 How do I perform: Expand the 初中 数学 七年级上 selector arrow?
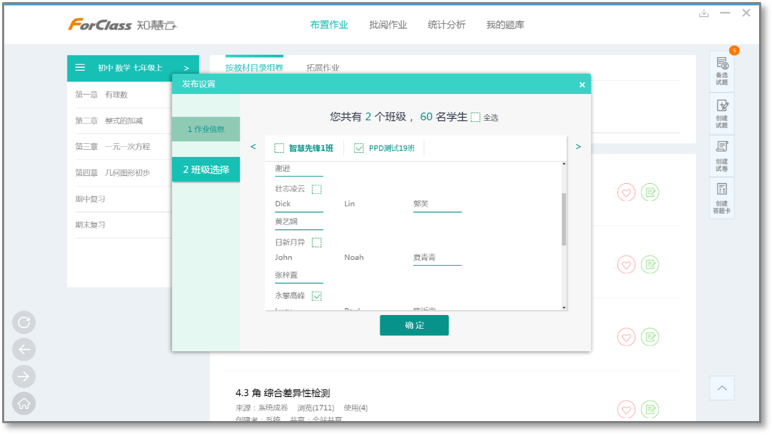pos(187,68)
